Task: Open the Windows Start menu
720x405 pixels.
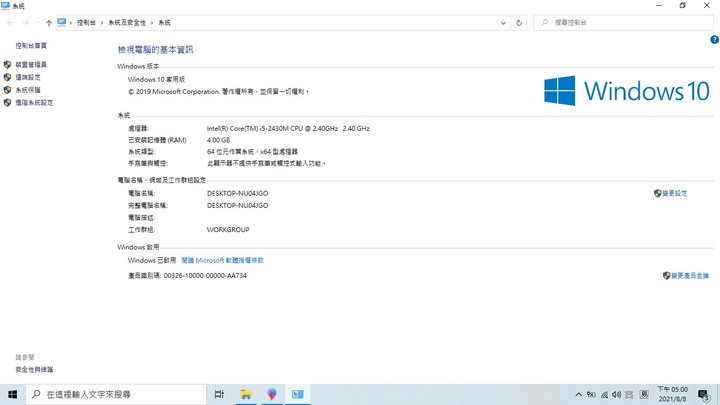Action: click(x=12, y=394)
